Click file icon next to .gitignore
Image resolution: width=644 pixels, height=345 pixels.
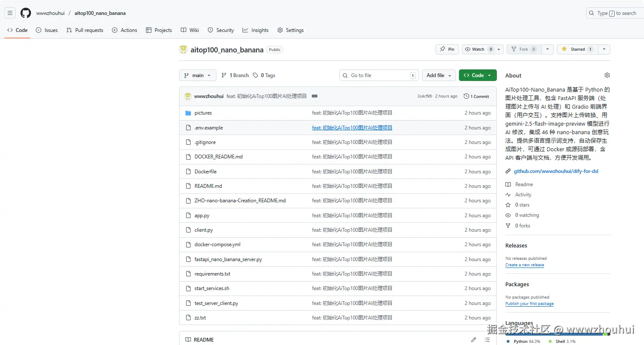pos(188,142)
